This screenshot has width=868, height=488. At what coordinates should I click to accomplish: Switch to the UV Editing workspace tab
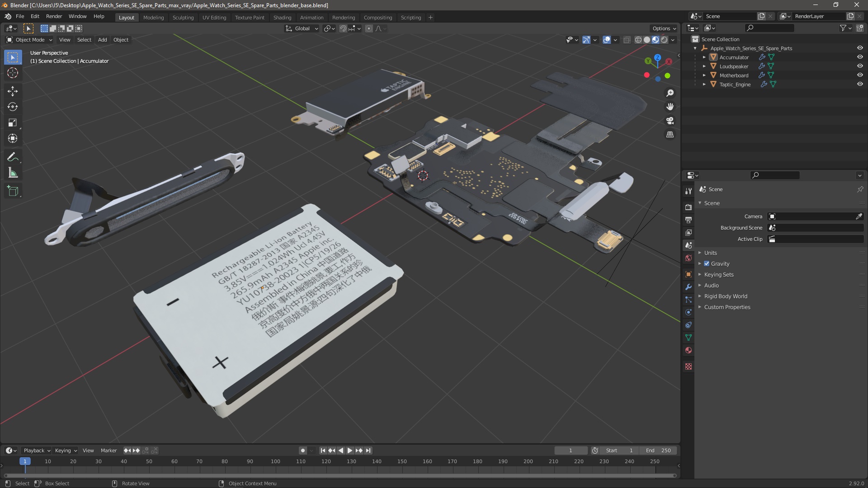pos(214,18)
